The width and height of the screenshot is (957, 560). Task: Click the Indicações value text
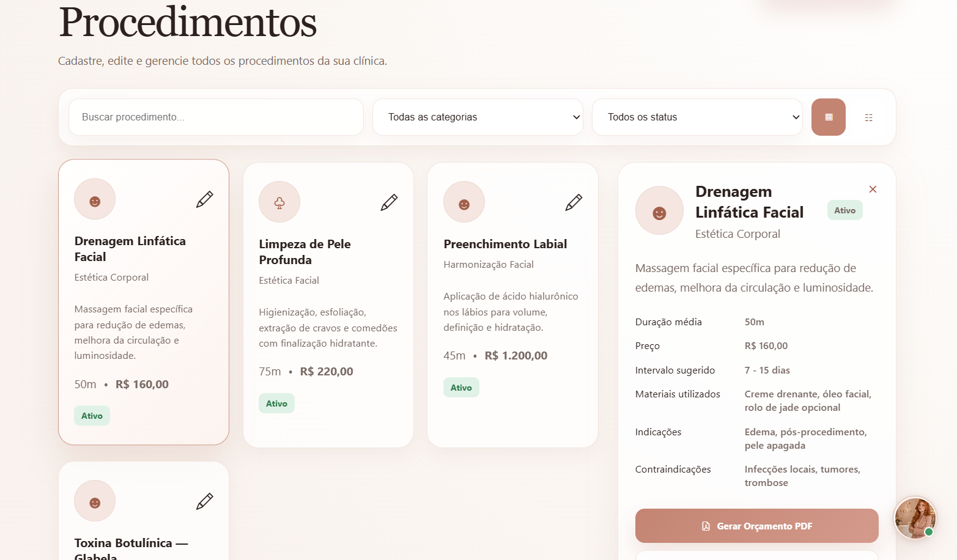(806, 439)
